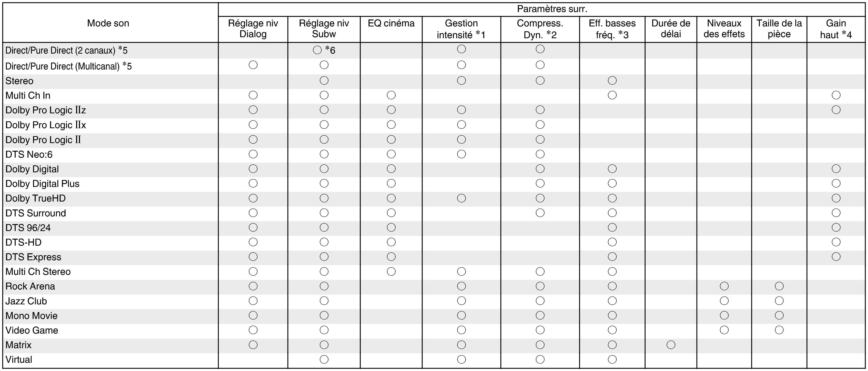Click Dolby TrueHD's Gestion intensité circle
The height and width of the screenshot is (371, 868).
tap(461, 198)
